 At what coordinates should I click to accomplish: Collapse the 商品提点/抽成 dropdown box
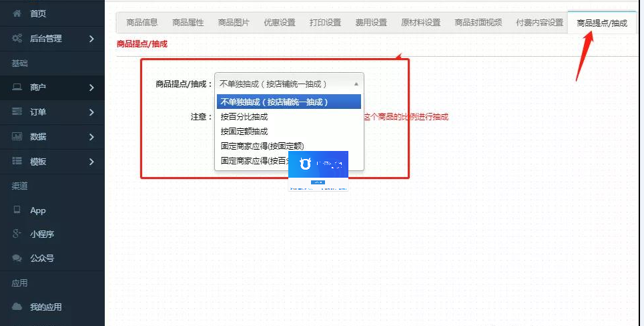click(289, 84)
